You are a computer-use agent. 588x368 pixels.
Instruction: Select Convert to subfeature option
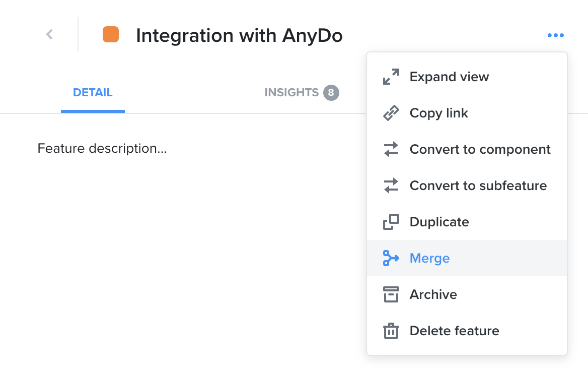[467, 186]
